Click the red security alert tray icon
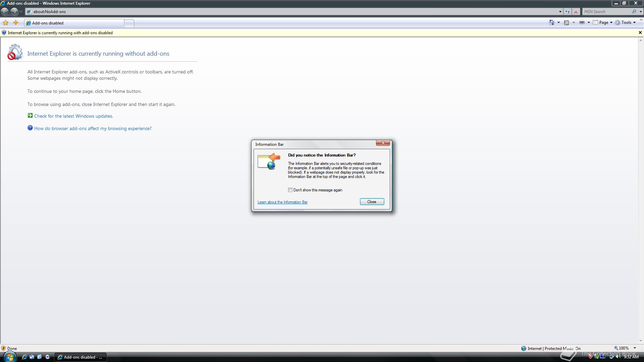 click(x=591, y=357)
